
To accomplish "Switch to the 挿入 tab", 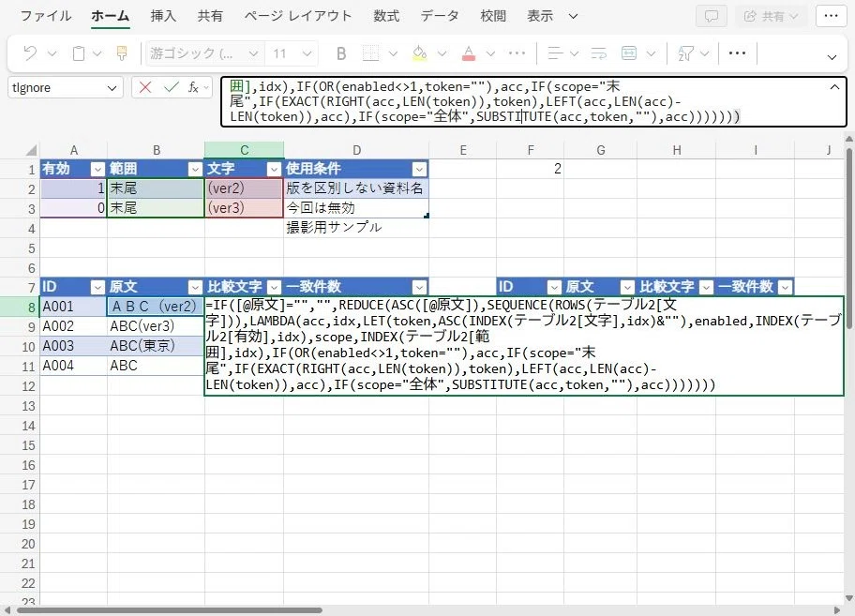I will pyautogui.click(x=163, y=16).
